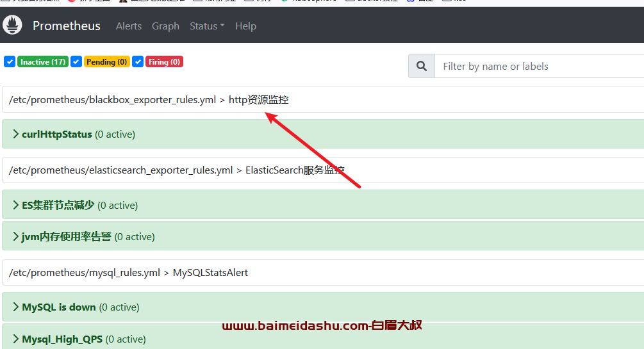Go to the Alerts page
Viewport: 644px width, 349px height.
click(x=129, y=26)
